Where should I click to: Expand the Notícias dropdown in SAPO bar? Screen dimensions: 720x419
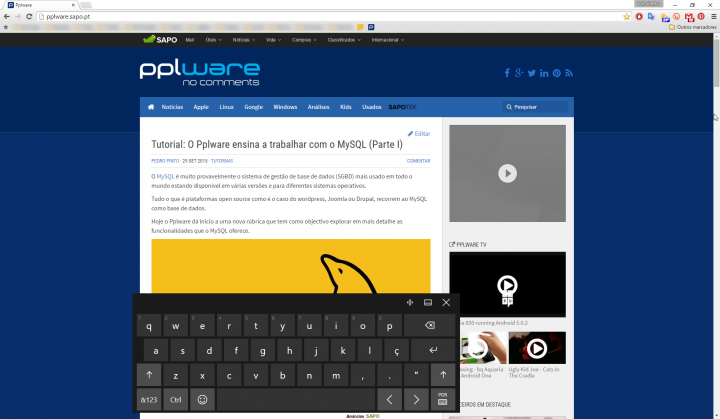point(244,40)
